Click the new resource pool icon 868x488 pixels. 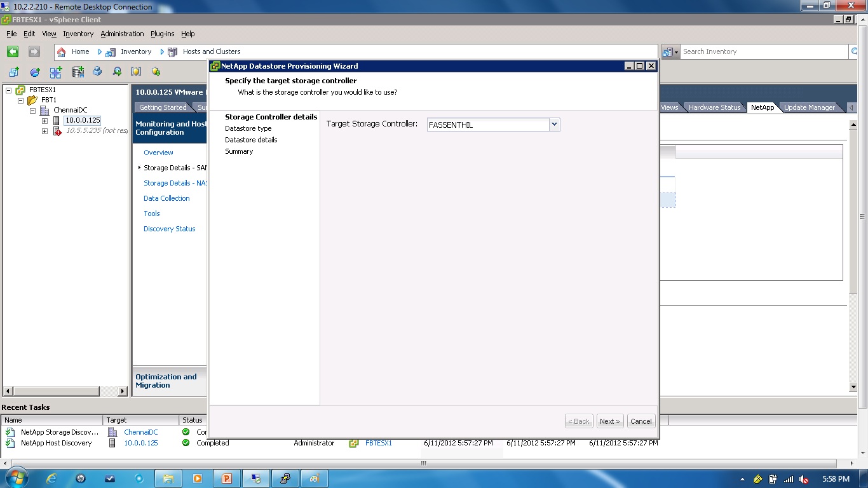click(x=35, y=72)
